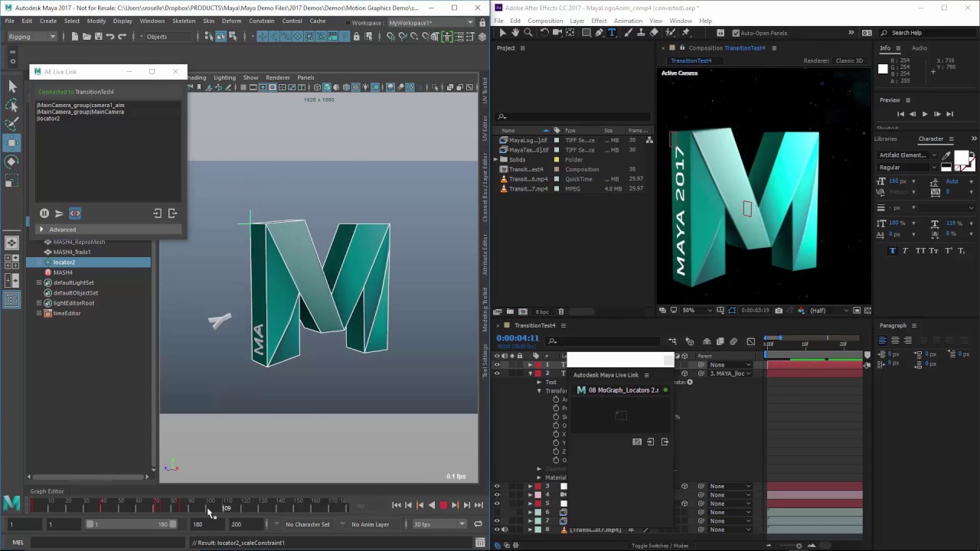980x551 pixels.
Task: Toggle Faux Bold in Character panel
Action: point(892,251)
